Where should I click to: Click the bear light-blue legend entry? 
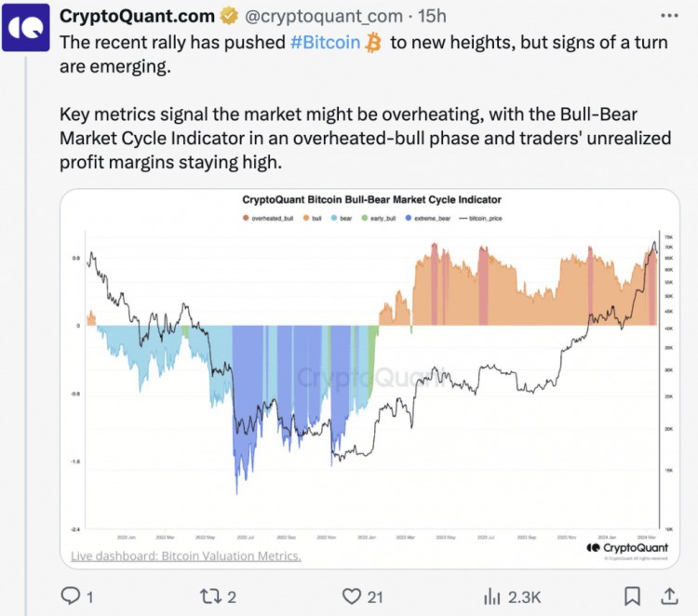pos(344,219)
